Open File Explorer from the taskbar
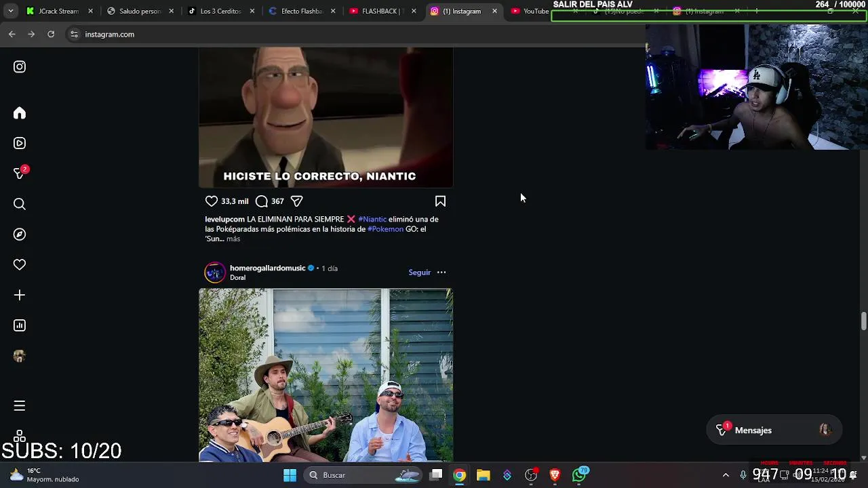868x488 pixels. (x=484, y=475)
